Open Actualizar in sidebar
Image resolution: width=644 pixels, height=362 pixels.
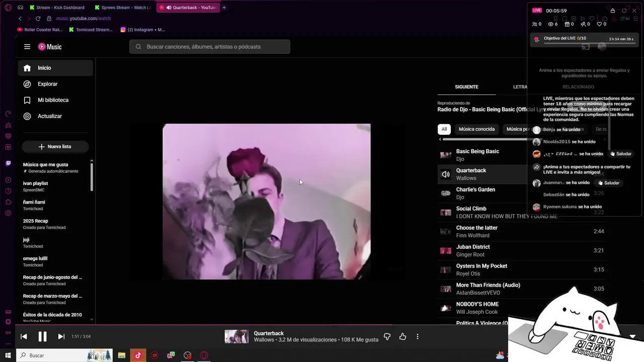point(55,116)
